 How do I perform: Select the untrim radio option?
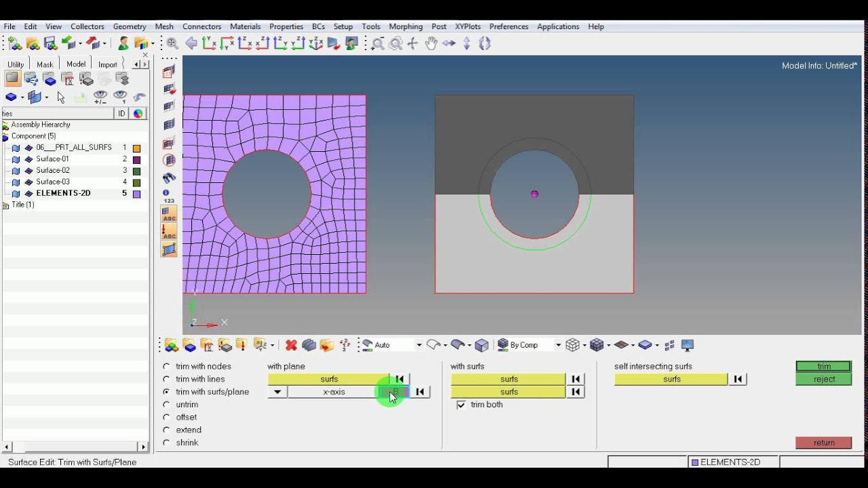pyautogui.click(x=166, y=405)
